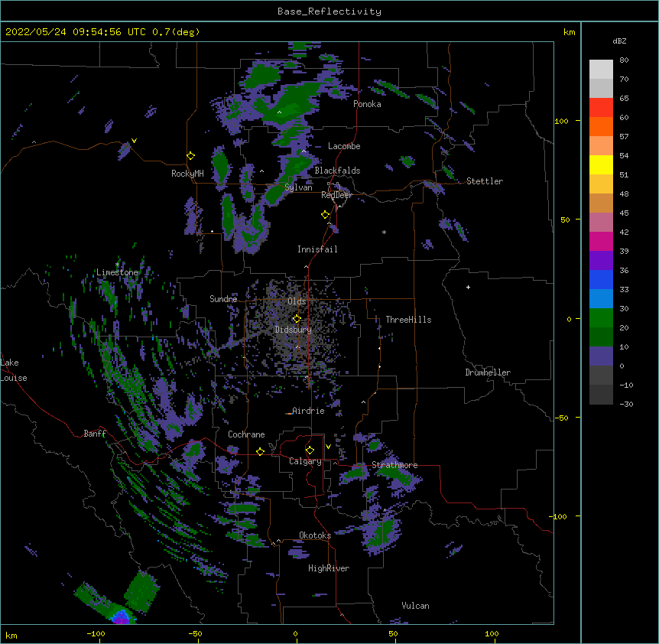Viewport: 659px width, 644px height.
Task: Click the 45 value in dBZ legend
Action: coord(624,213)
